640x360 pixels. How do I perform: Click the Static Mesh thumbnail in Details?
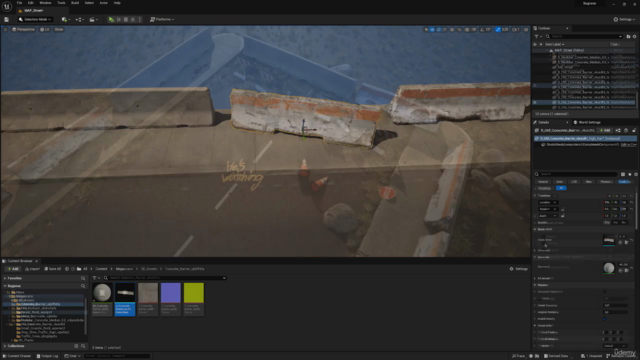coord(609,240)
